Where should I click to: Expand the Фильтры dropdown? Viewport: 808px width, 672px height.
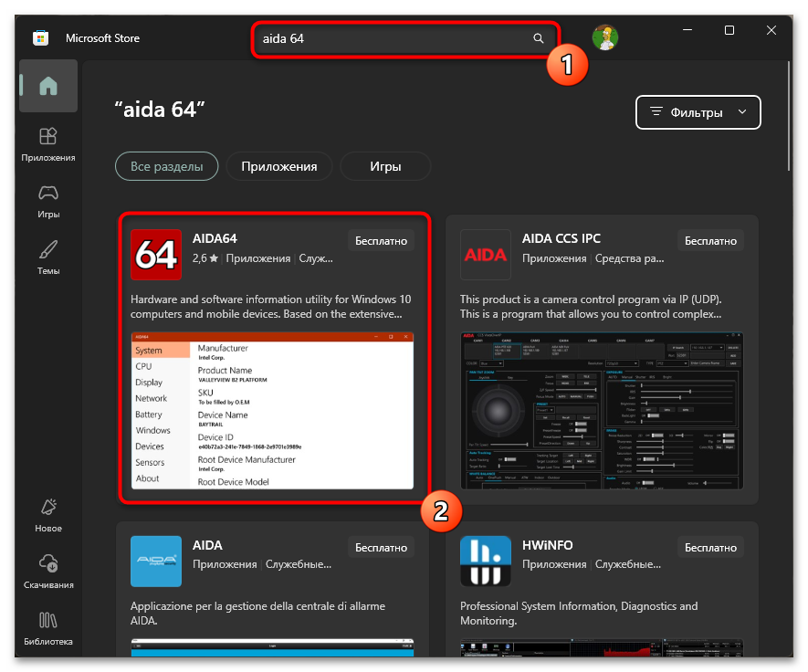pyautogui.click(x=698, y=112)
